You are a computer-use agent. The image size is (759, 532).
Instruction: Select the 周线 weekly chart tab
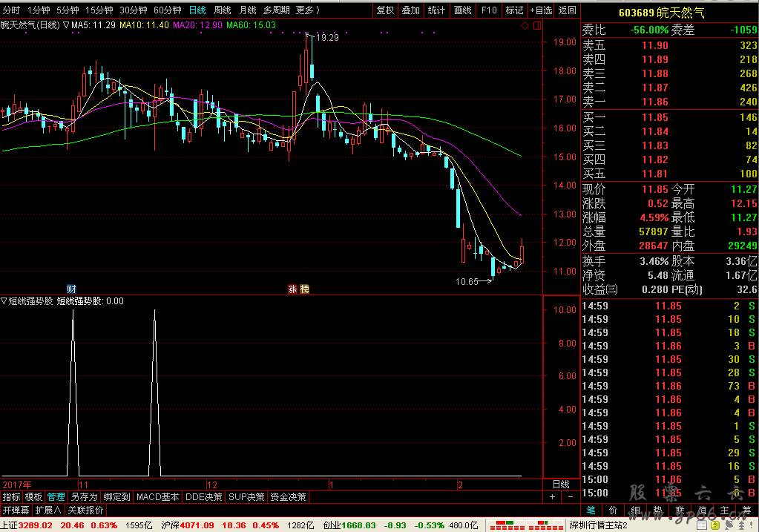point(223,10)
